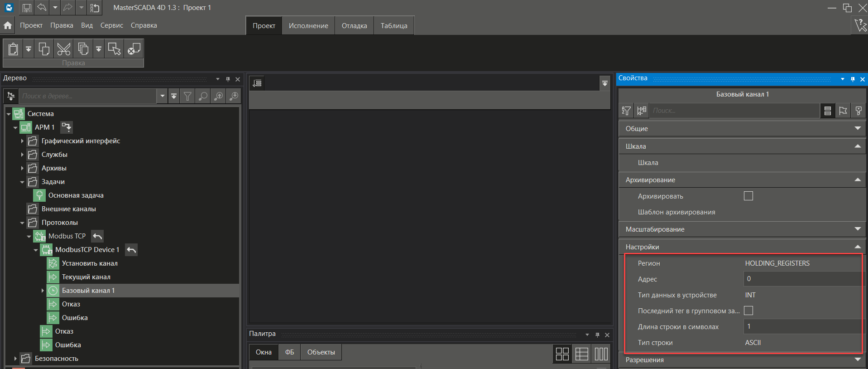Enable the Архивировать checkbox
Viewport: 868px width, 369px height.
[x=748, y=196]
